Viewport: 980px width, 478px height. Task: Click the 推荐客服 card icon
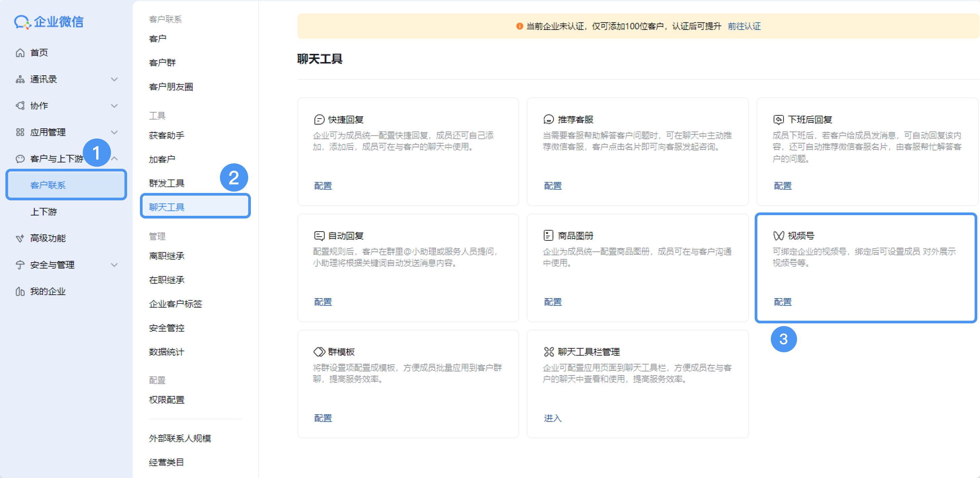[548, 120]
